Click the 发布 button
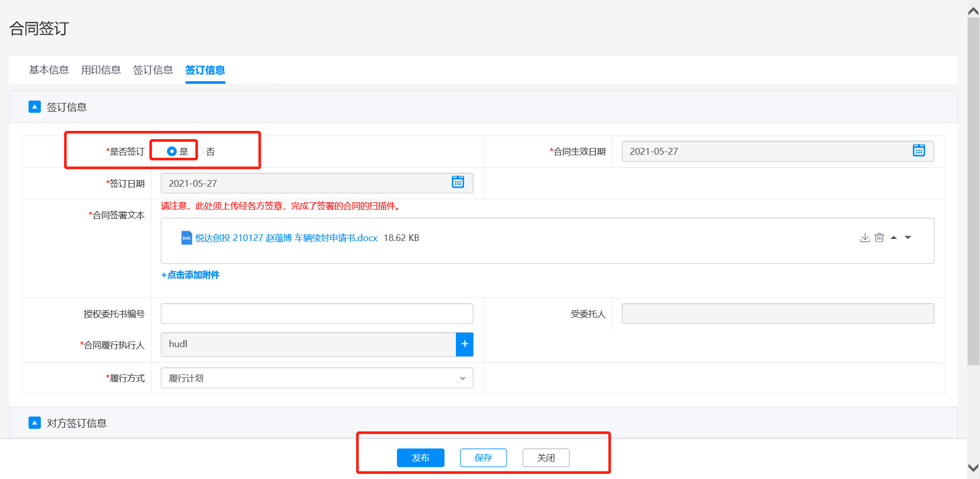This screenshot has height=479, width=980. 420,458
